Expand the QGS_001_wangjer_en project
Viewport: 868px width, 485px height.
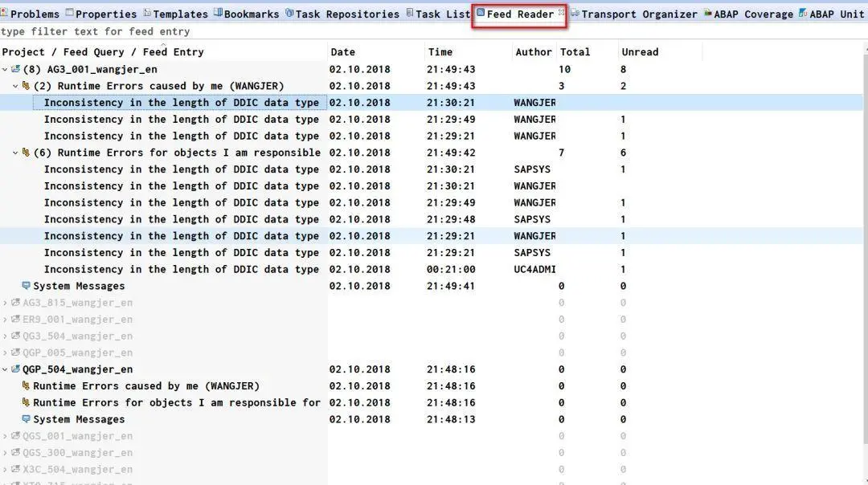click(x=5, y=436)
